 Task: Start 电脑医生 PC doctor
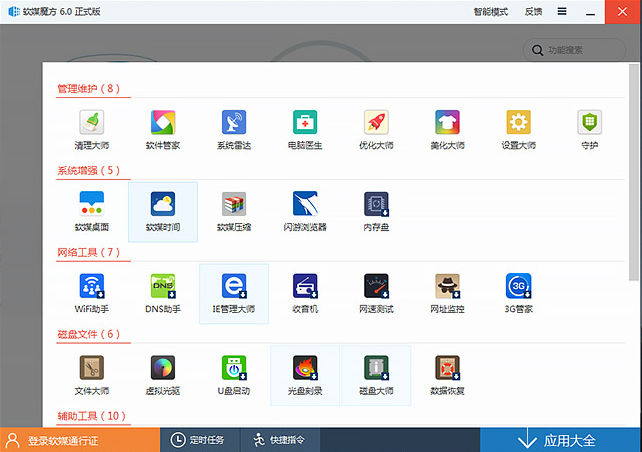[305, 122]
